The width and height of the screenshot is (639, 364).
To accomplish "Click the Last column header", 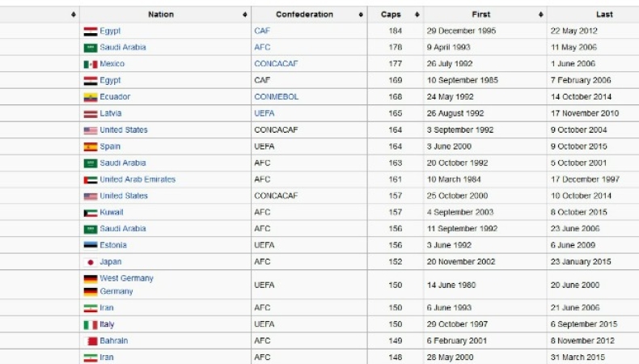I will [604, 15].
